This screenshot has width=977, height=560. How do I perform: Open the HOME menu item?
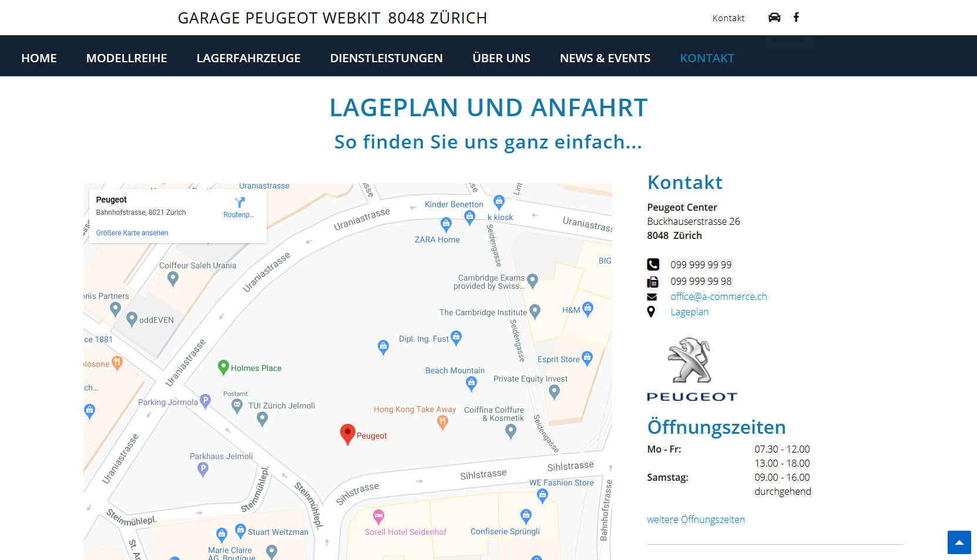point(39,58)
